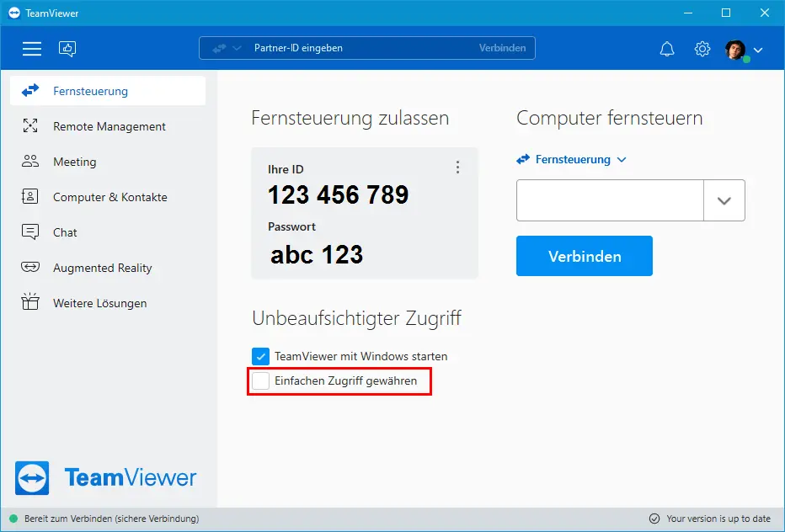785x532 pixels.
Task: Expand the partner ID history dropdown arrow
Action: 724,200
